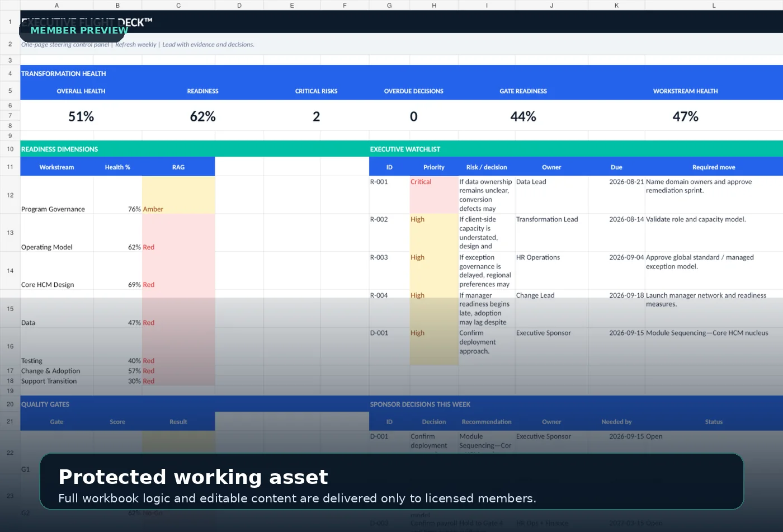Select the R-004 ID cell
783x532 pixels.
389,309
